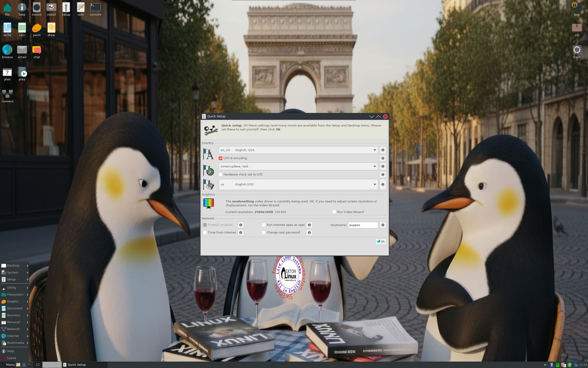The width and height of the screenshot is (588, 368).
Task: Expand the Multimedia menu category
Action: 14,343
